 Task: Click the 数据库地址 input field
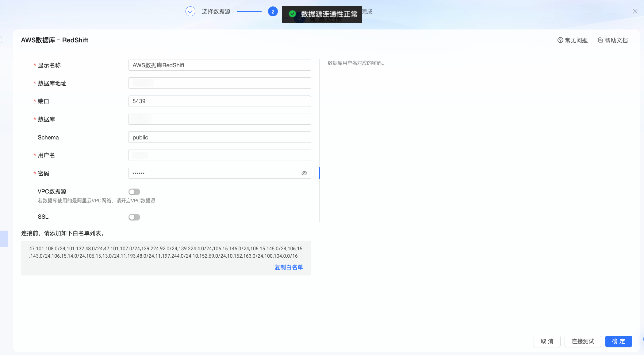tap(220, 83)
